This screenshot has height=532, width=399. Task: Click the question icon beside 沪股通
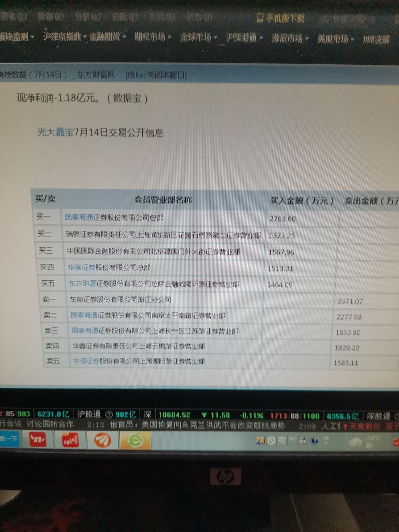point(109,414)
